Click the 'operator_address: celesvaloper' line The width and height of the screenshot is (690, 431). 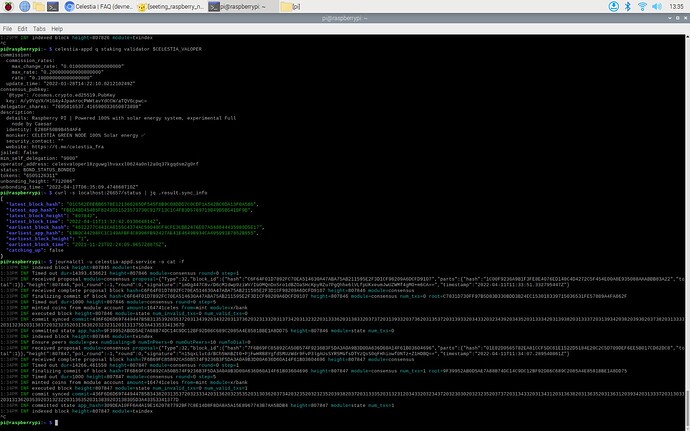pos(99,164)
